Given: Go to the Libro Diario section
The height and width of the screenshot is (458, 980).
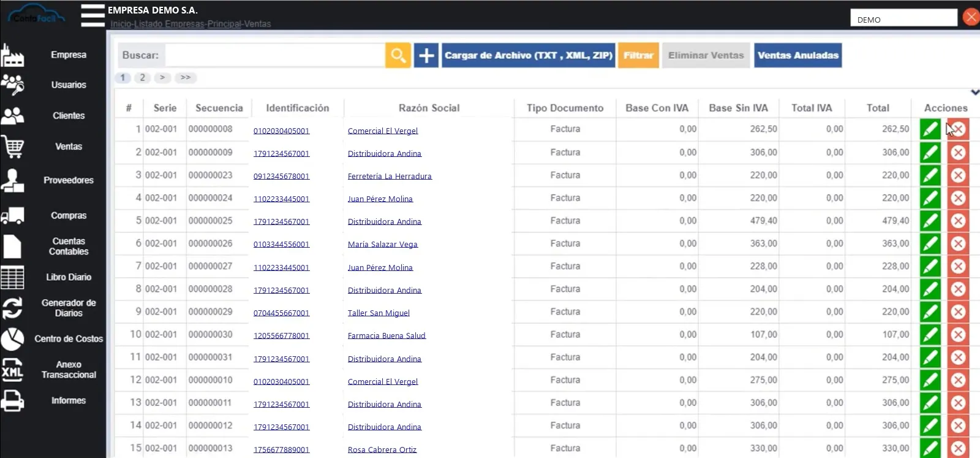Looking at the screenshot, I should tap(69, 277).
